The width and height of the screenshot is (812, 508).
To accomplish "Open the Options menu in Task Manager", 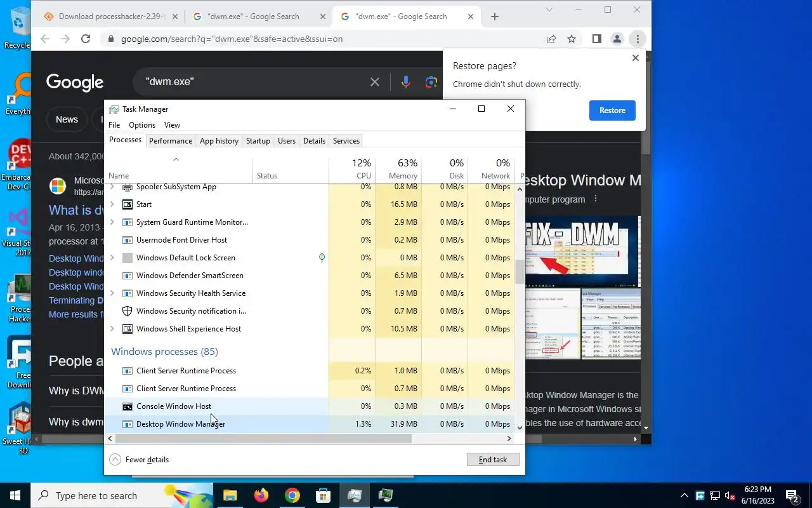I will pyautogui.click(x=142, y=125).
